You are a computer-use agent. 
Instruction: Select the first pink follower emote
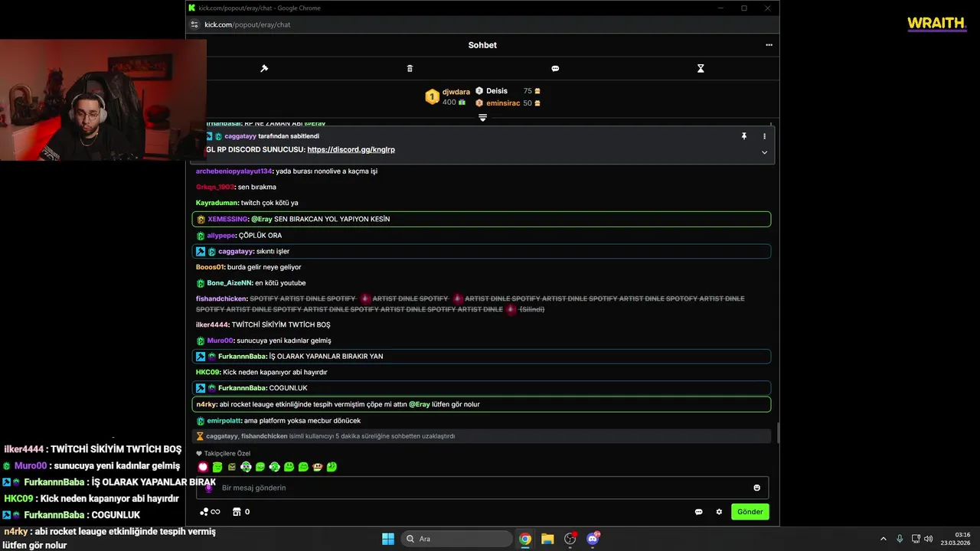203,467
